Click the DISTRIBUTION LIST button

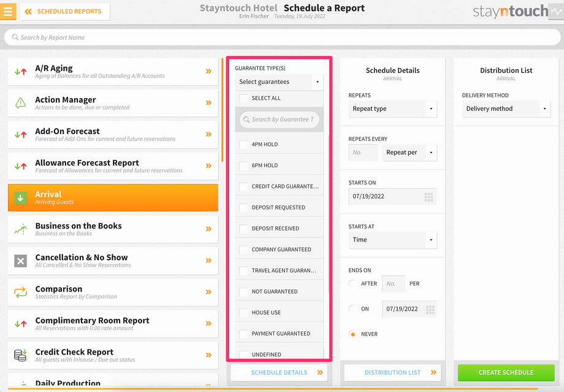click(x=392, y=372)
